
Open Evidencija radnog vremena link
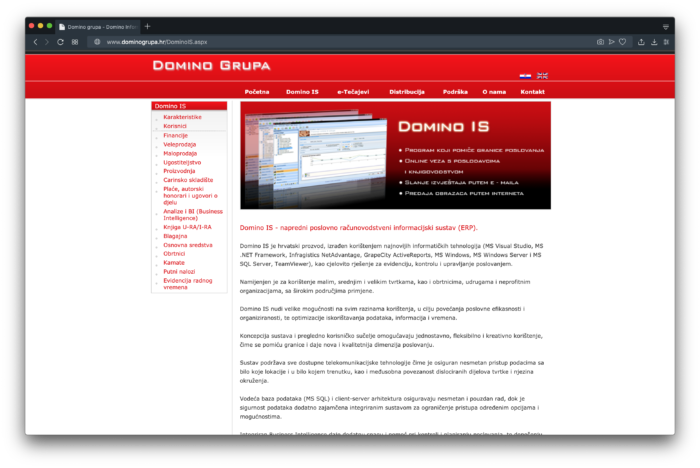coord(188,284)
